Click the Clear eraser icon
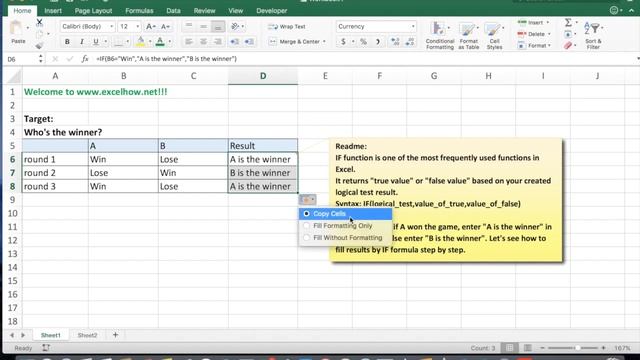640x360 pixels. point(568,46)
